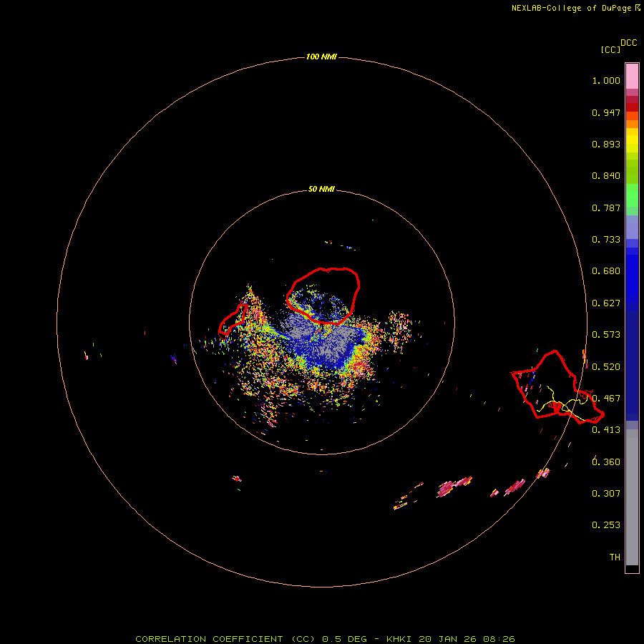Click the 50 NMI range ring label
644x644 pixels.
[321, 190]
